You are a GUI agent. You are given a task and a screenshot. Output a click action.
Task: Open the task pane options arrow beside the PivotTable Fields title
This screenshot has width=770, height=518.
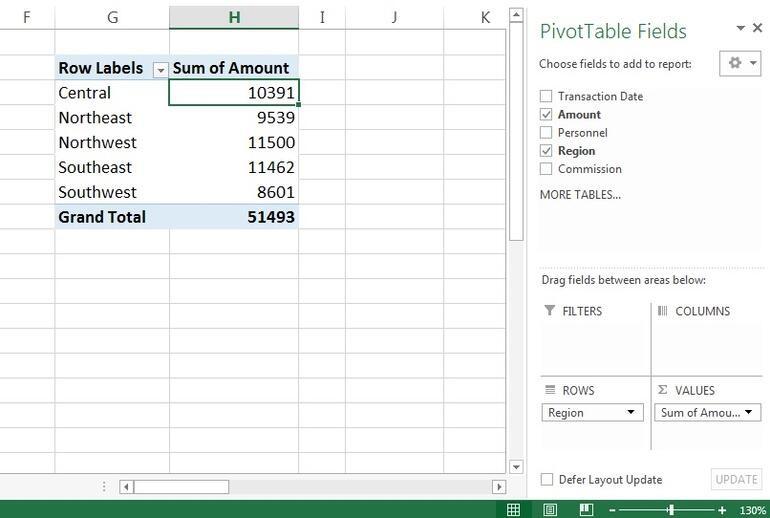[x=741, y=28]
